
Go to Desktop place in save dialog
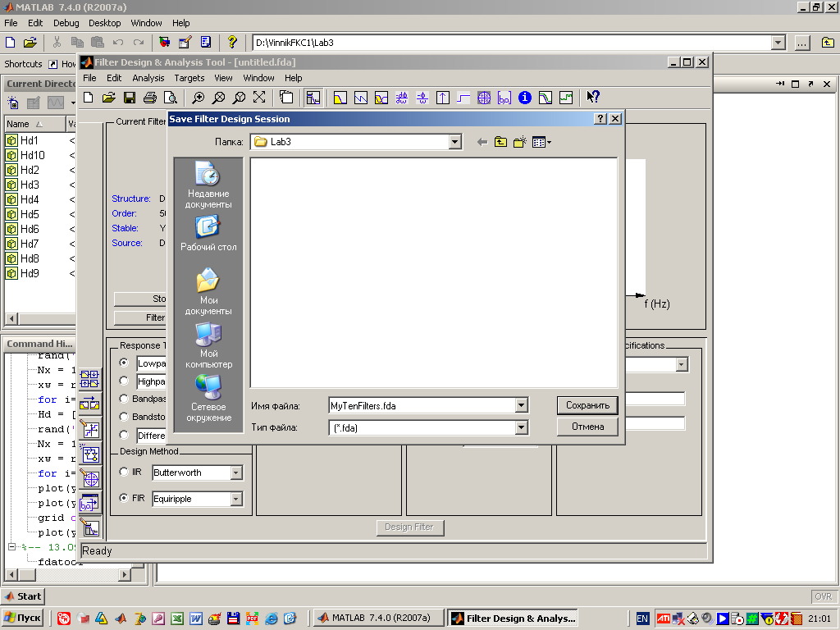208,234
